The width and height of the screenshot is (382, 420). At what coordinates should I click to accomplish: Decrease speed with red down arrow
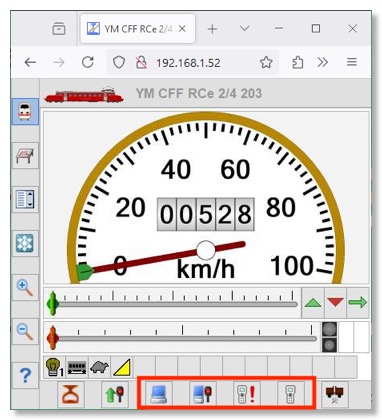click(x=335, y=303)
